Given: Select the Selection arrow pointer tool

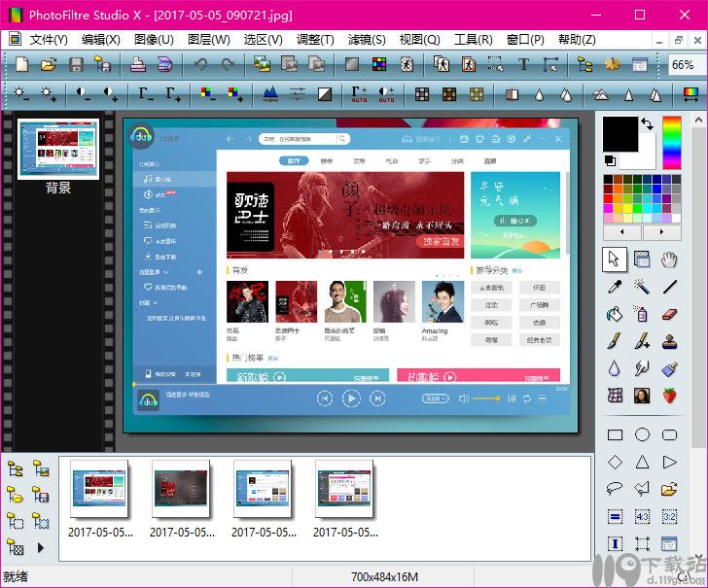Looking at the screenshot, I should click(x=614, y=259).
